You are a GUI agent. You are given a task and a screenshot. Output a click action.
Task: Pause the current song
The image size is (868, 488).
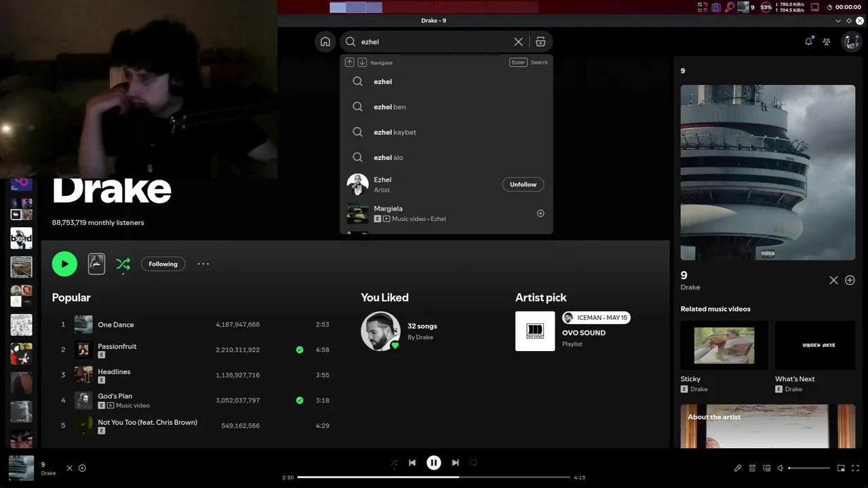pyautogui.click(x=433, y=462)
